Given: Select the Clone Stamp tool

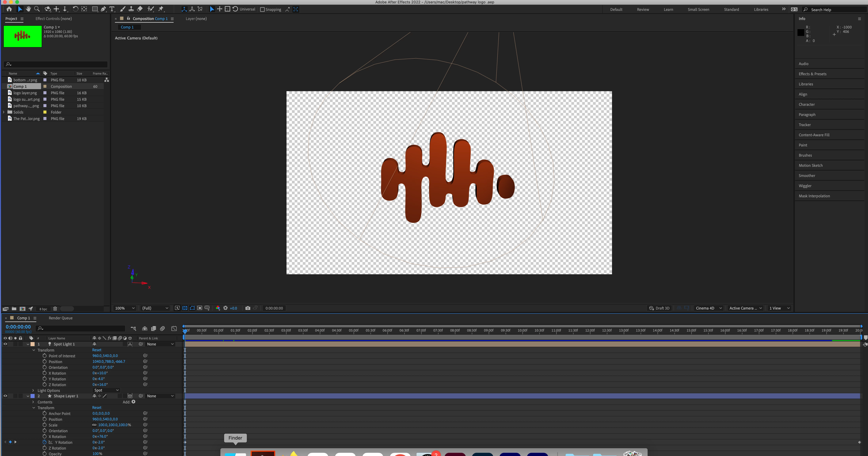Looking at the screenshot, I should tap(131, 9).
